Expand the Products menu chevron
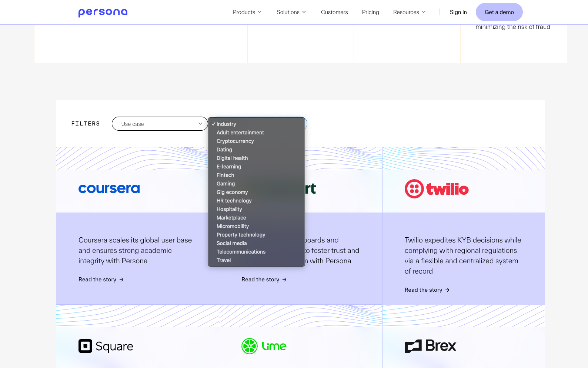The height and width of the screenshot is (368, 588). [260, 12]
